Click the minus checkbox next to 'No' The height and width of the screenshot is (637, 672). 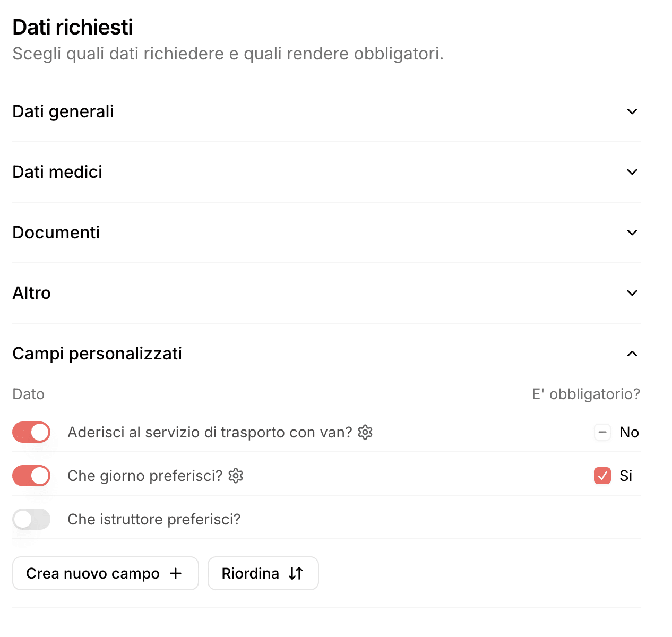pos(602,432)
